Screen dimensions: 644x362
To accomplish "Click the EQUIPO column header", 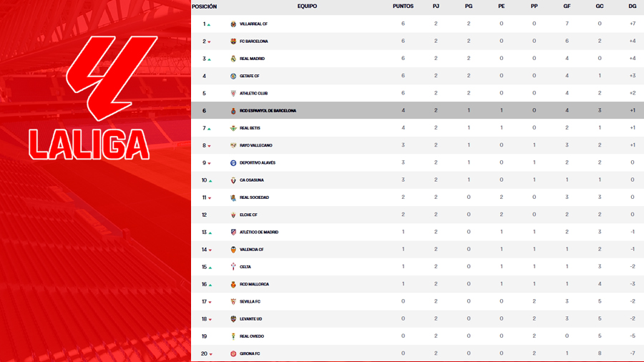I will click(307, 6).
